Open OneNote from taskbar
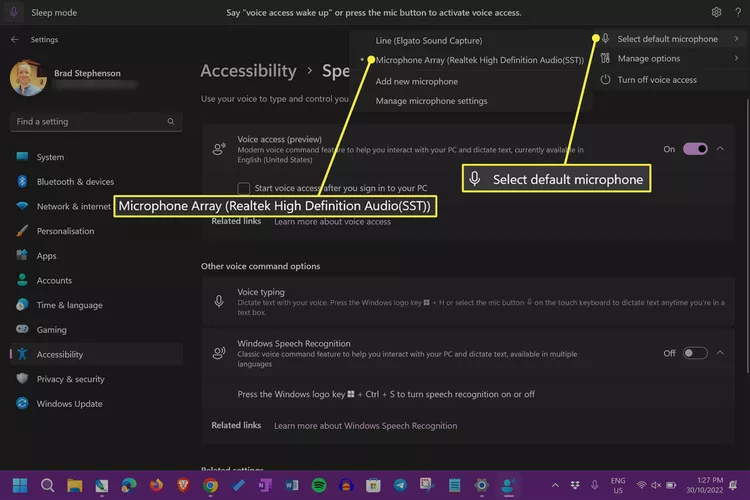This screenshot has height=500, width=750. (265, 486)
